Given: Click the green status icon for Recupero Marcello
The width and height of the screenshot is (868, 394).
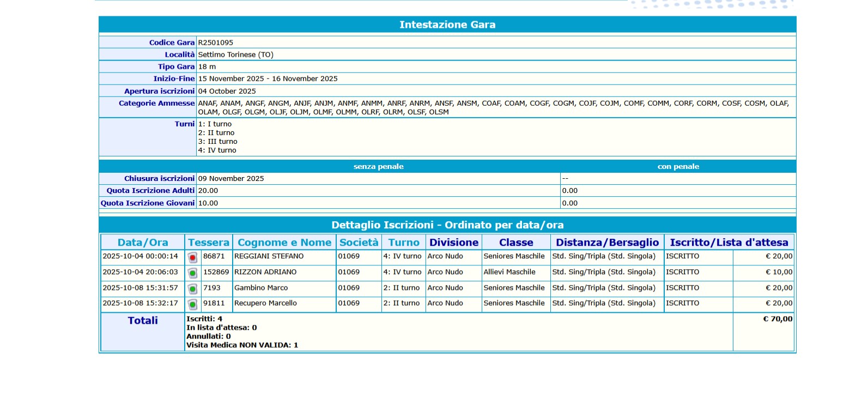Looking at the screenshot, I should click(x=192, y=304).
